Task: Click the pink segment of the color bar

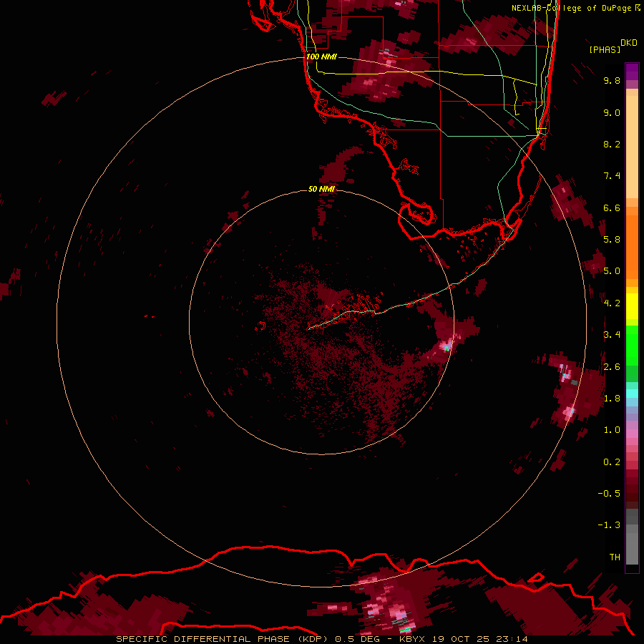Action: (x=632, y=434)
